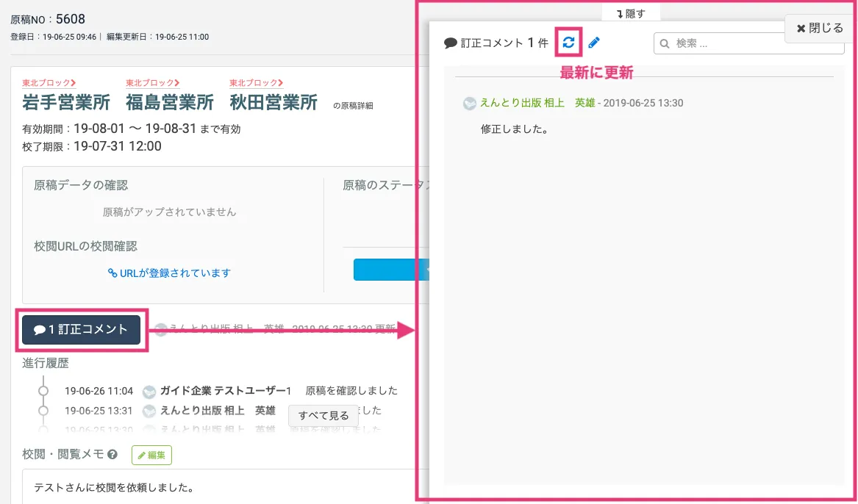Select the 岩手営業所 heading
858x504 pixels.
click(x=66, y=102)
